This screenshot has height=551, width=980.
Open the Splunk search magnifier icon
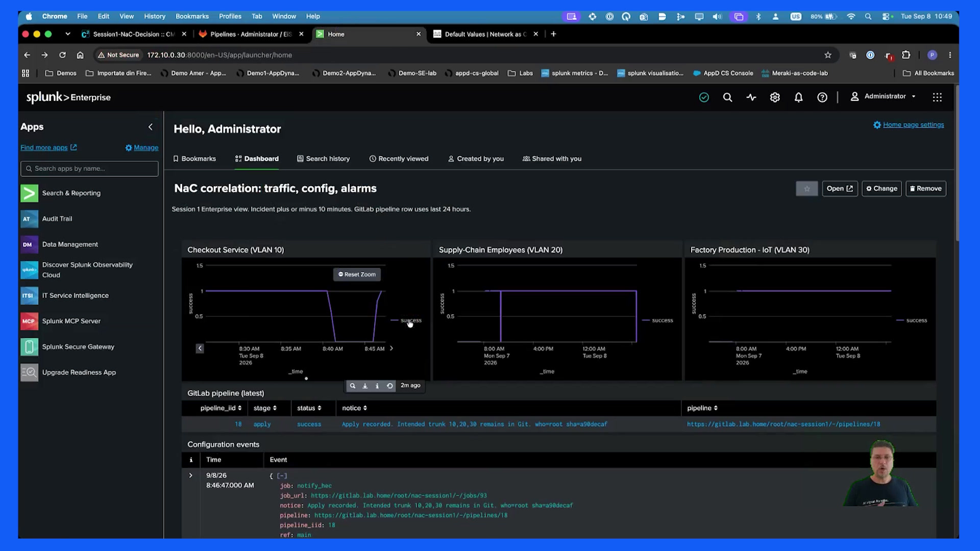coord(727,97)
